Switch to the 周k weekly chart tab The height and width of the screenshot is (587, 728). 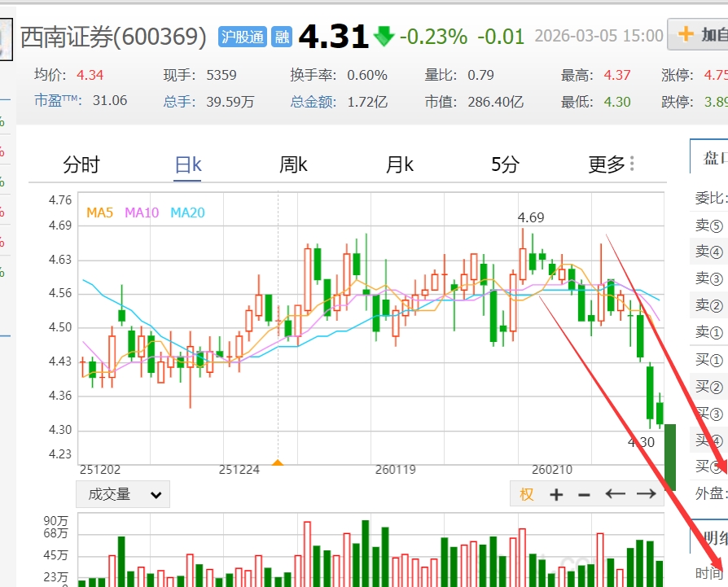tap(293, 164)
